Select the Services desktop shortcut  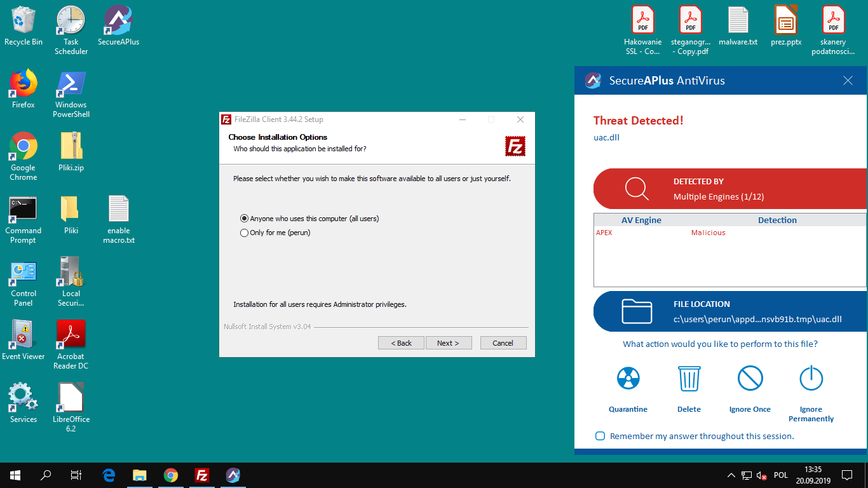click(24, 403)
